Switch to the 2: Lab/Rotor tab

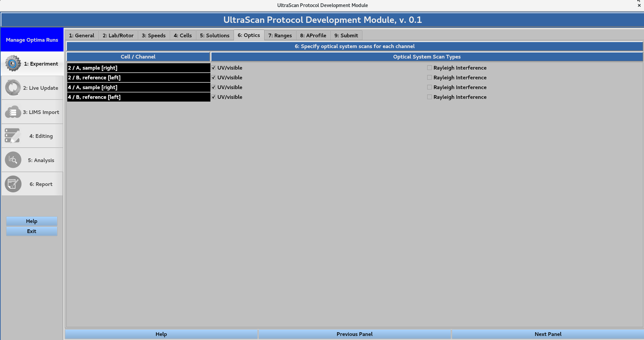click(118, 35)
